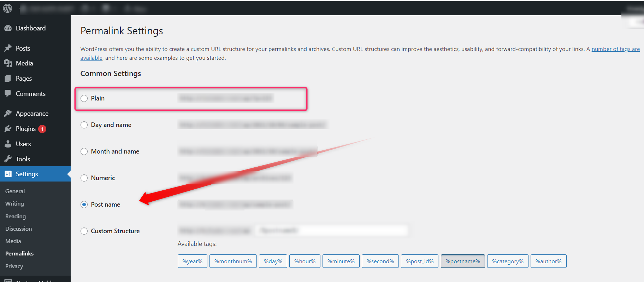This screenshot has width=644, height=282.
Task: Open the Media library via its camera icon
Action: pos(8,63)
